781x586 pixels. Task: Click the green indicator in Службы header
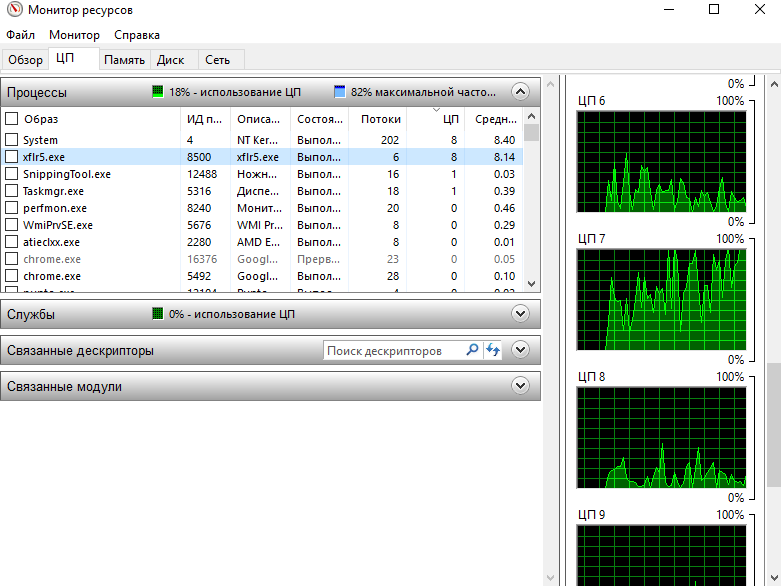click(x=157, y=314)
